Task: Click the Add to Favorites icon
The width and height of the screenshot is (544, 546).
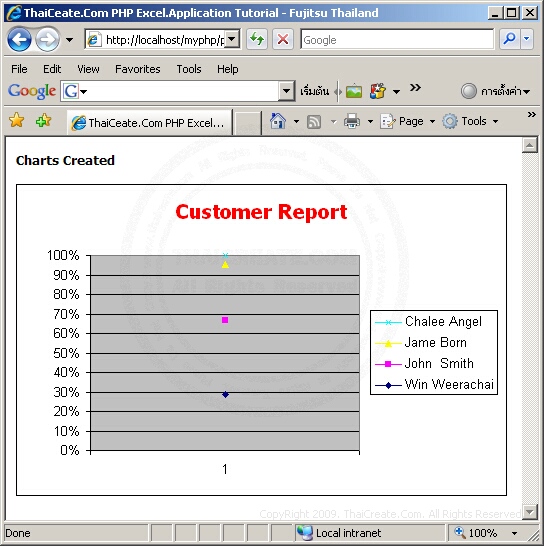Action: pyautogui.click(x=43, y=121)
